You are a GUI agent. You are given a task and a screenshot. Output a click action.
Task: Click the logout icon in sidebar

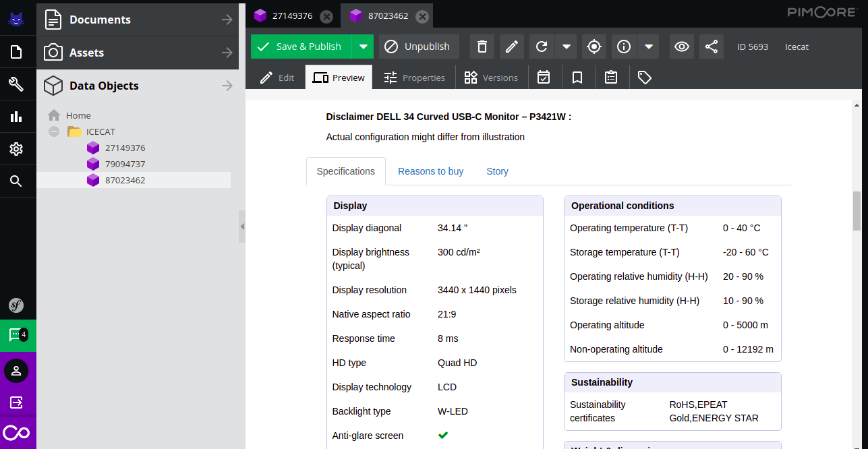coord(16,402)
